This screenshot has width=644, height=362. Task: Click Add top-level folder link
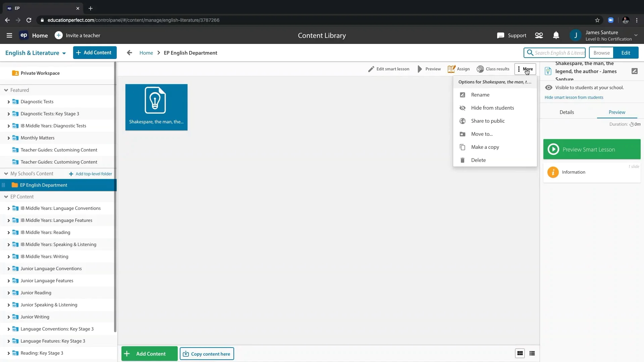coord(91,174)
